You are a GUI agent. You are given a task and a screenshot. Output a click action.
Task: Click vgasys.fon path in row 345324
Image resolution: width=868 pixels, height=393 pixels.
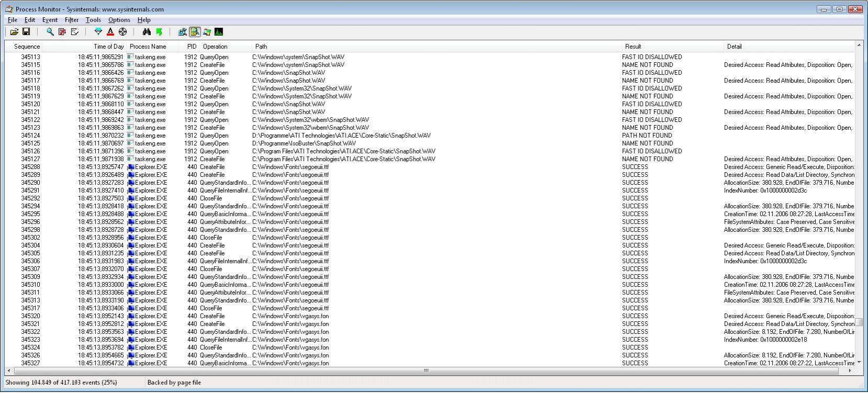click(x=291, y=347)
